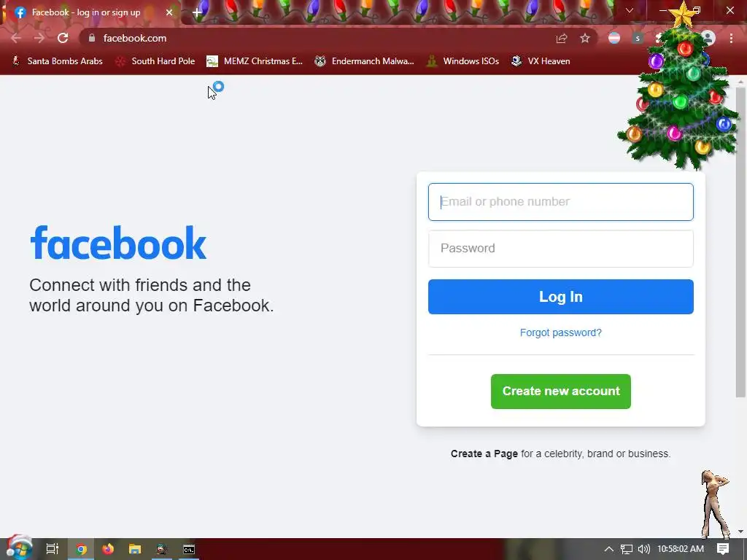Click the Log In button
Screen dimensions: 747x560
pyautogui.click(x=561, y=297)
